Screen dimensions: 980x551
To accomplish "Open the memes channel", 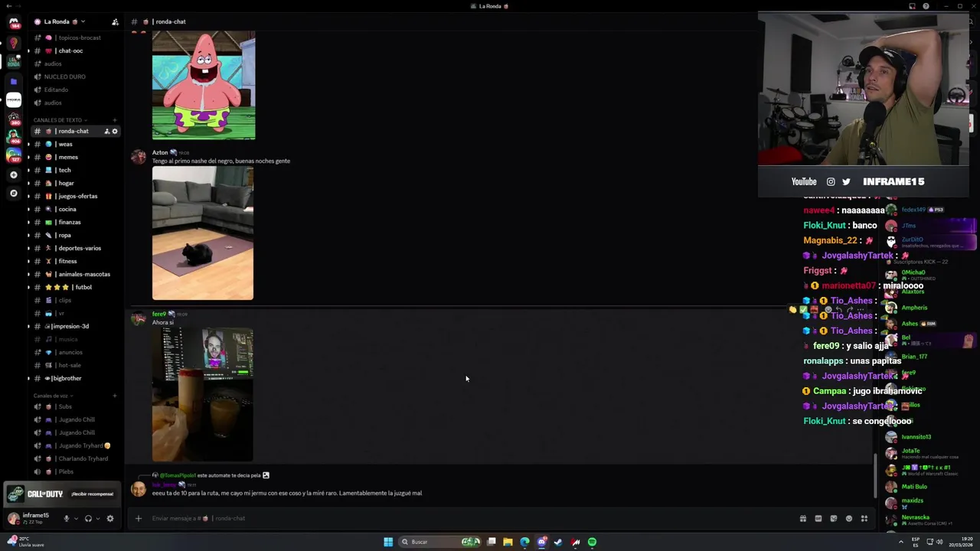I will click(x=76, y=157).
